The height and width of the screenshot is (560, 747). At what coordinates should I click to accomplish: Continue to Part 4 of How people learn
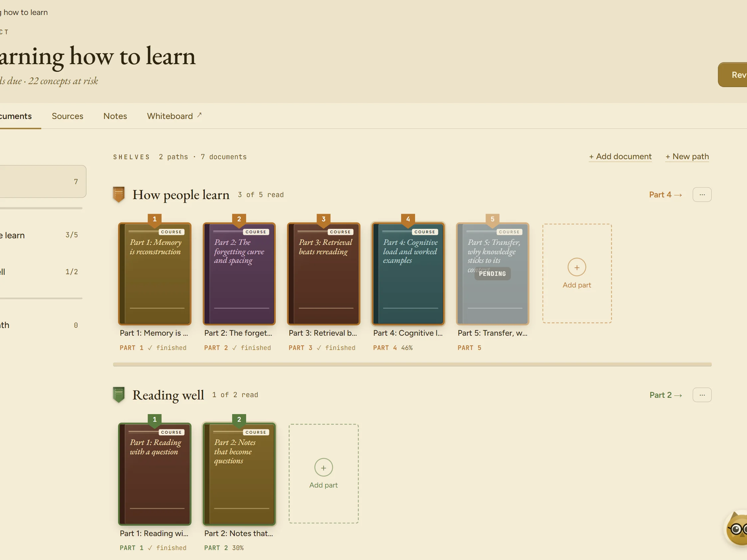[665, 195]
